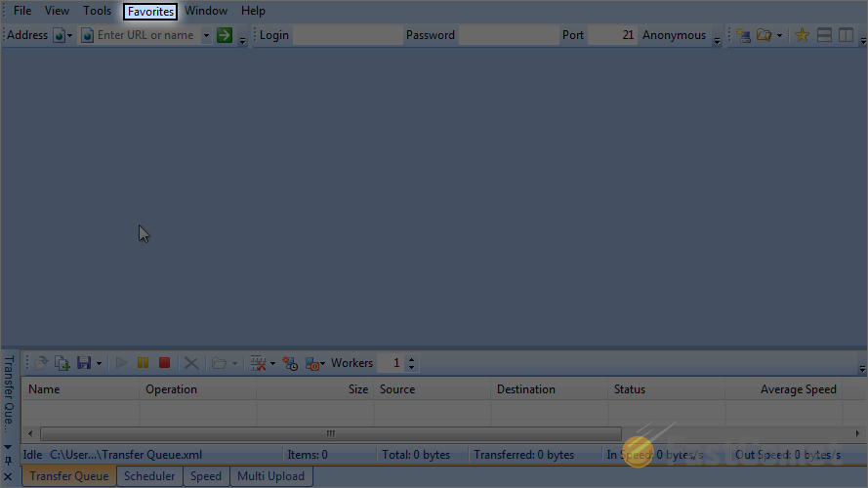Viewport: 868px width, 488px height.
Task: Open address toolbar options expander
Action: [x=242, y=40]
